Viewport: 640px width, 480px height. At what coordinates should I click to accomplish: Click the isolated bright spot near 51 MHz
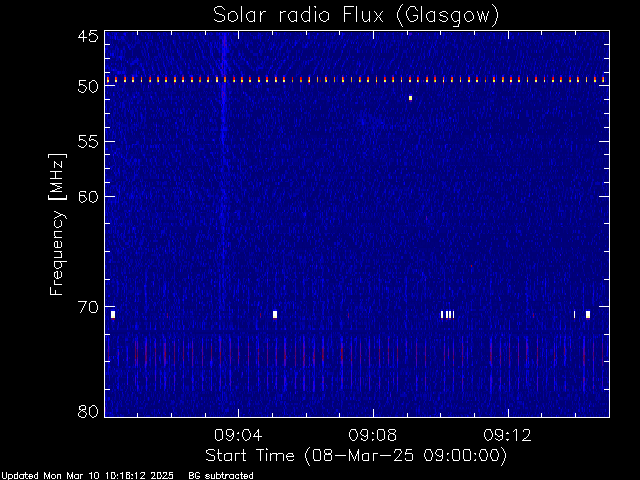coord(410,98)
